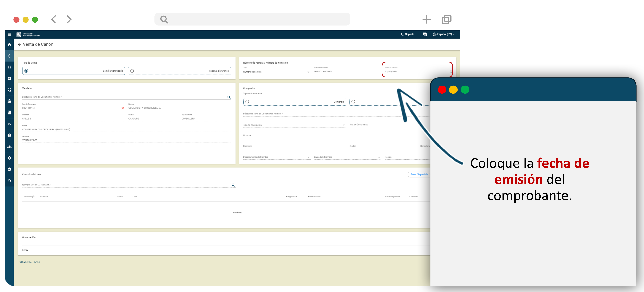Screen dimensions: 644x292
Task: Click the seller search magnifier icon
Action: click(x=229, y=97)
